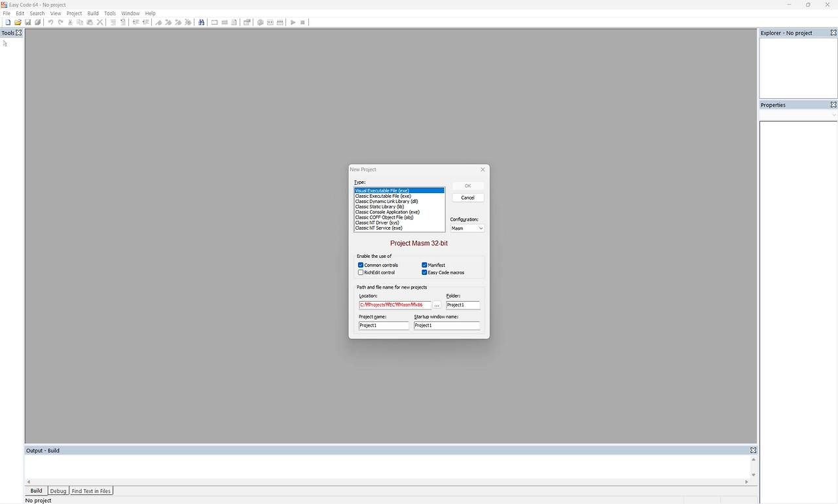Viewport: 838px width, 504px height.
Task: Click the Startup window name field
Action: pyautogui.click(x=446, y=325)
